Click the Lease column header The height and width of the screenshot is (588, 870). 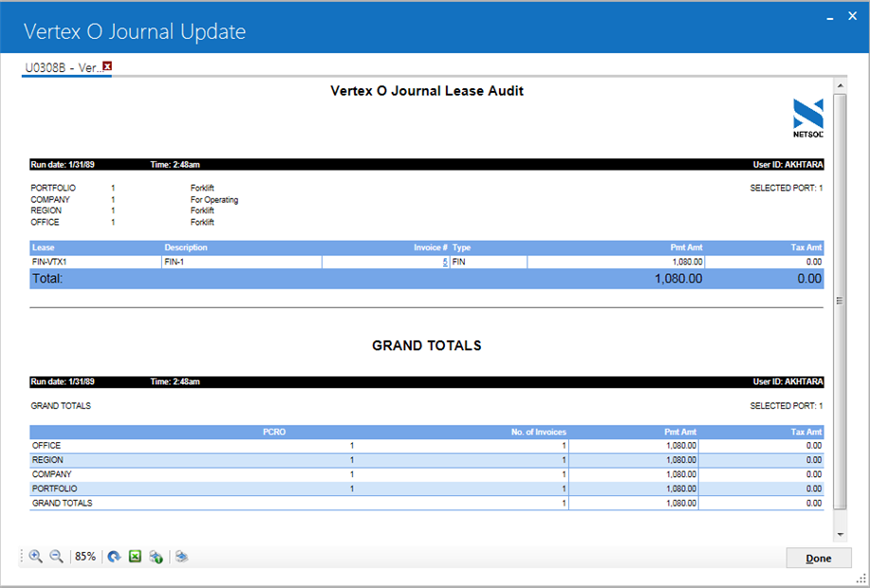44,248
